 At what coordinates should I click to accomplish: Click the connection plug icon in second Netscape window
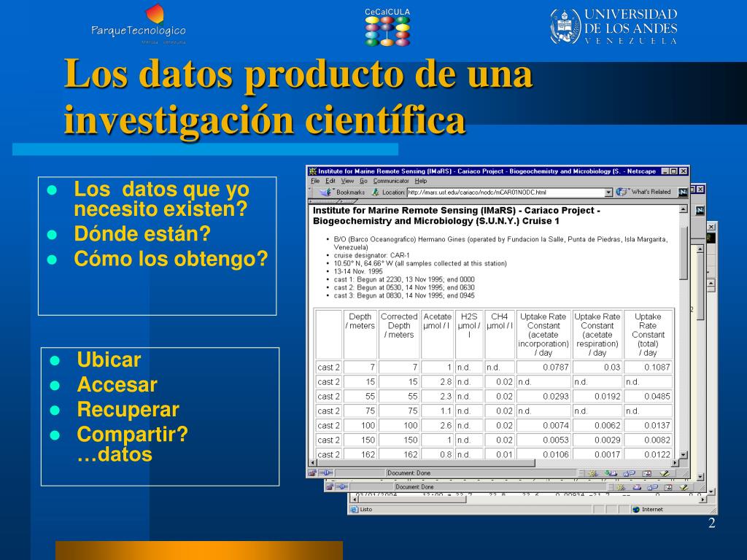(x=343, y=487)
